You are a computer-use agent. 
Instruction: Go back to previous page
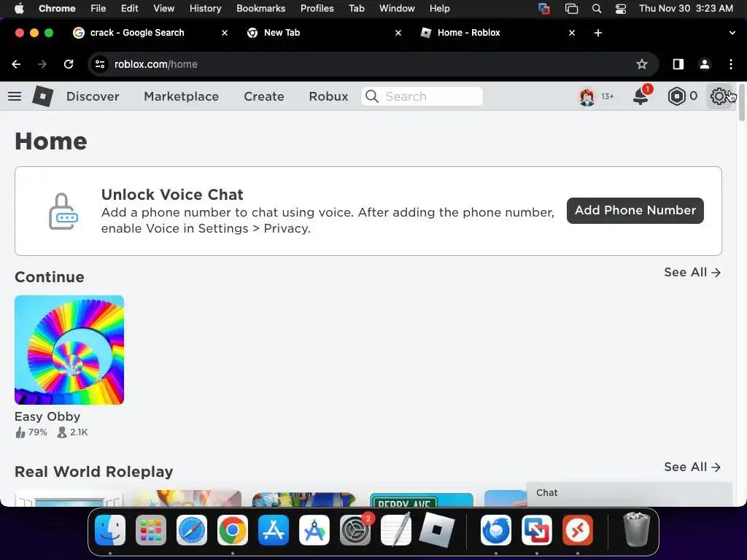pyautogui.click(x=16, y=64)
